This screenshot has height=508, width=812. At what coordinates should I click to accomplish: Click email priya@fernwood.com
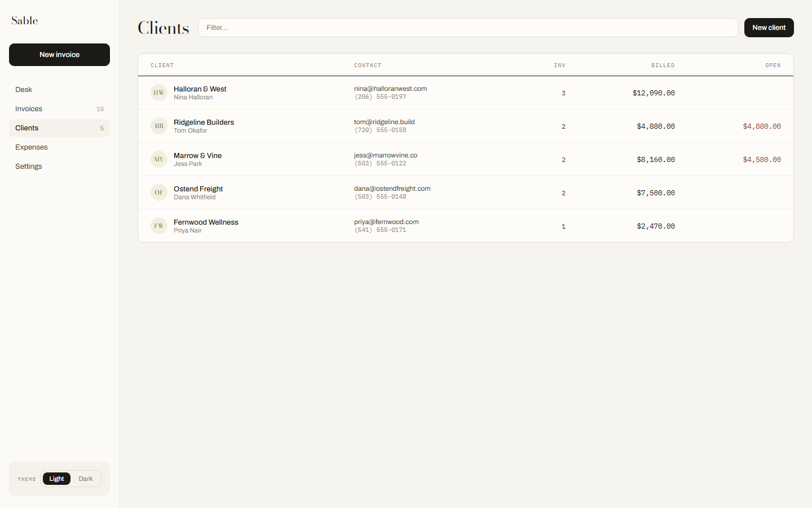386,222
